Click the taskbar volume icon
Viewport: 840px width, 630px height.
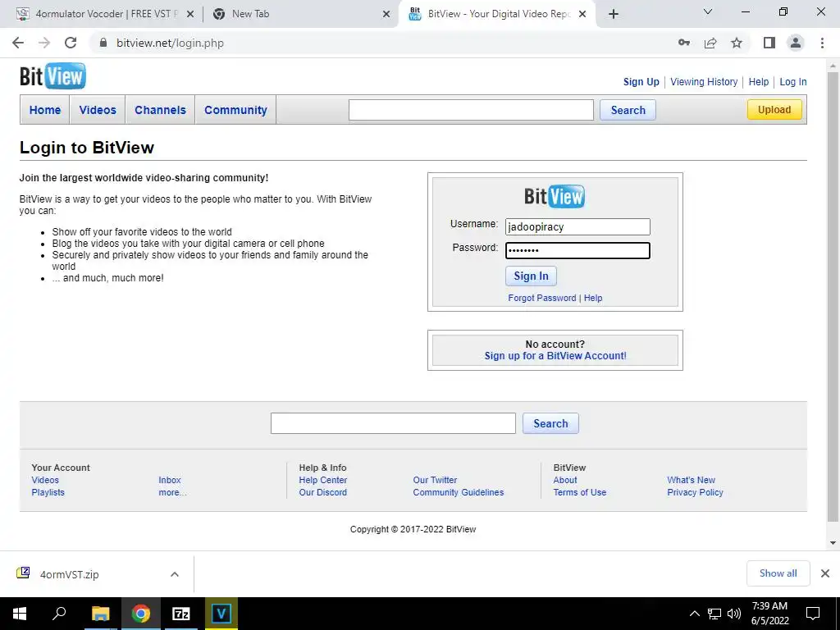tap(734, 614)
